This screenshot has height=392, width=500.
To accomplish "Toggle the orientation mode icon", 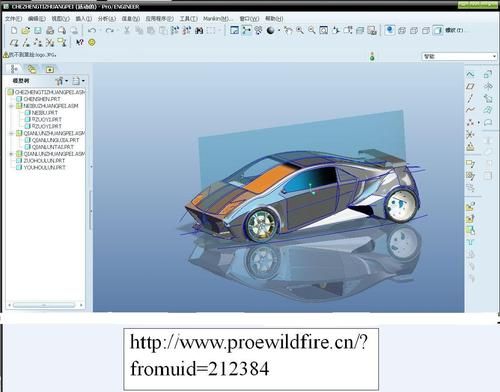I will coord(258,31).
